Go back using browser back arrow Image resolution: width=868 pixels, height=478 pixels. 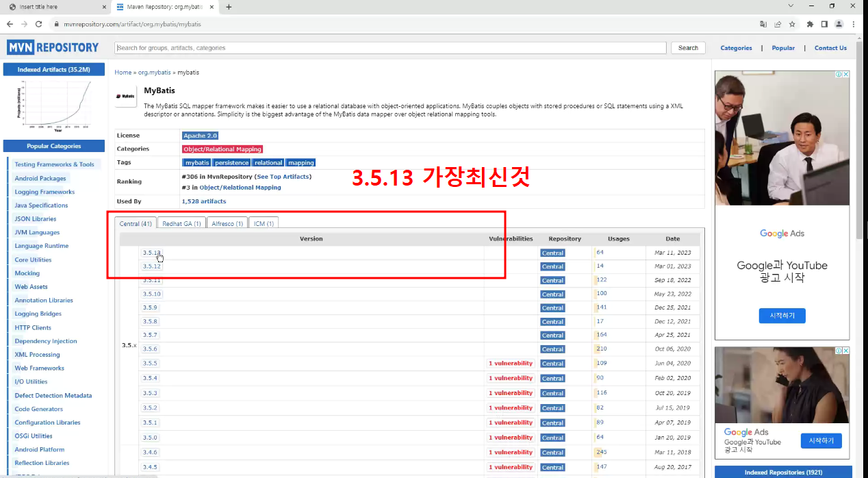click(10, 24)
